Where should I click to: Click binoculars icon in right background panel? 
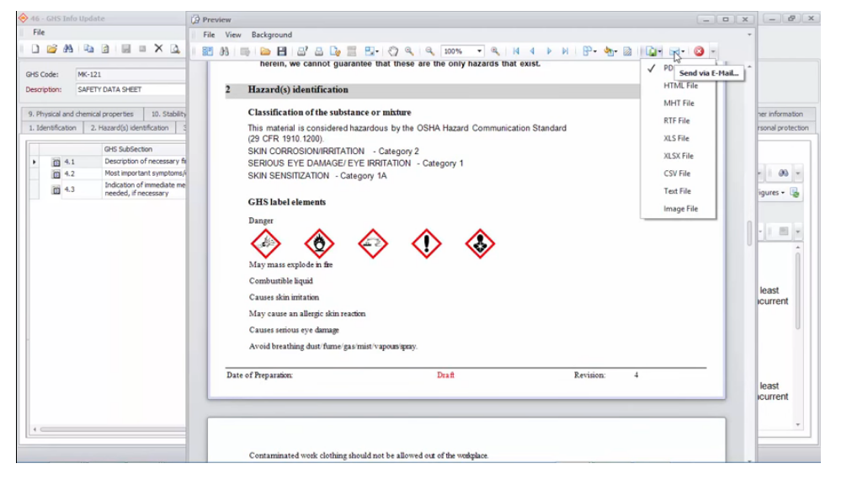[x=783, y=173]
